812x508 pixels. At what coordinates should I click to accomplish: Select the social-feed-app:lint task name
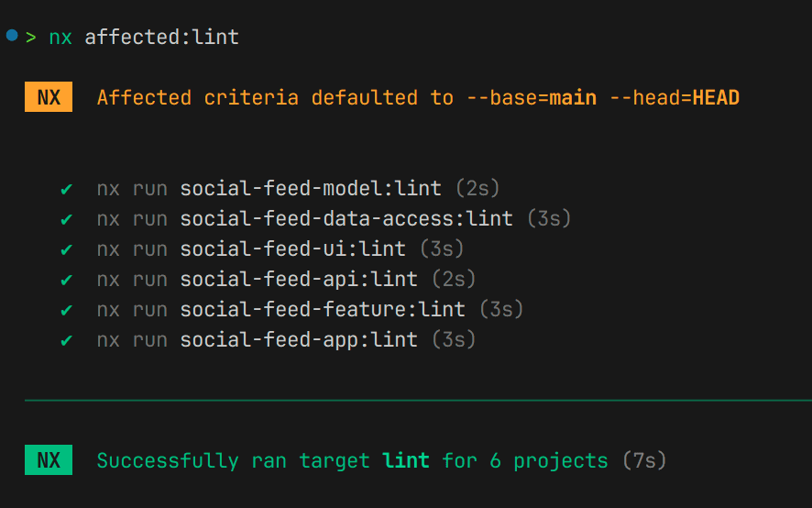coord(299,340)
